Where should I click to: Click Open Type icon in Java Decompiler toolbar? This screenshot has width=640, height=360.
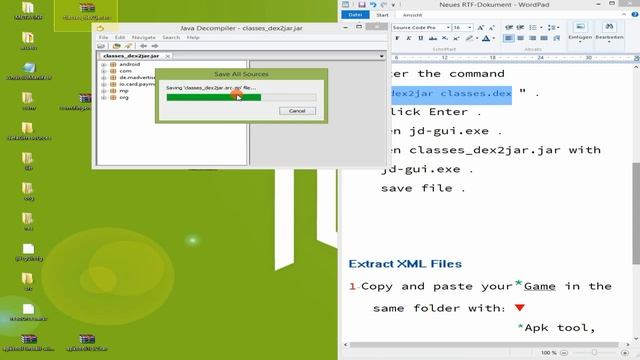click(x=117, y=46)
